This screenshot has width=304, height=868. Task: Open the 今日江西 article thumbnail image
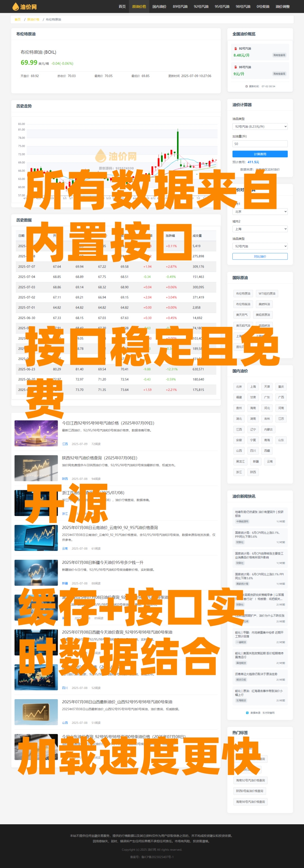(36, 433)
